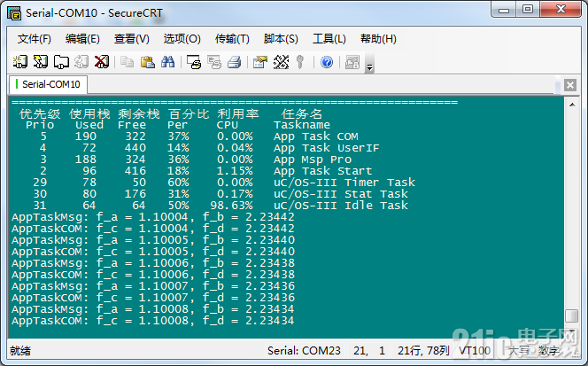
Task: Click the Toggle Chat Window icon
Action: pyautogui.click(x=352, y=62)
